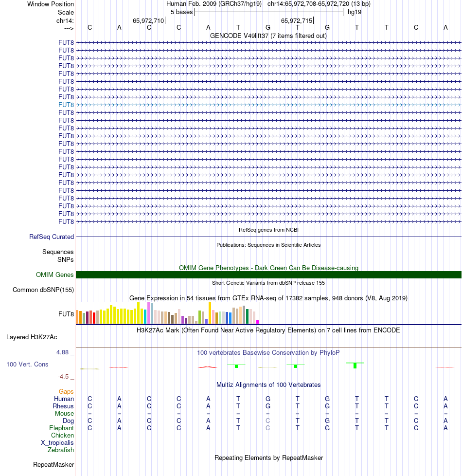This screenshot has height=476, width=462.
Task: Select the X_tropicalis alignment row label
Action: [57, 442]
